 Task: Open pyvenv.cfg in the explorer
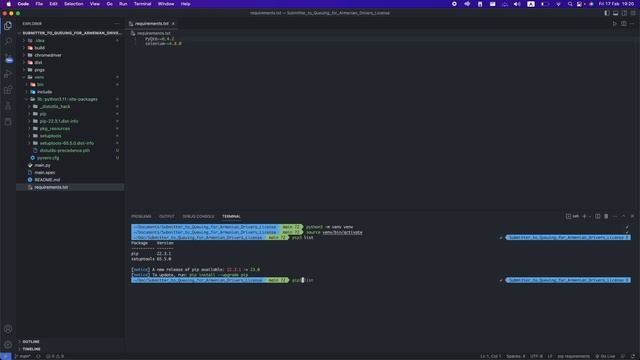click(x=70, y=158)
